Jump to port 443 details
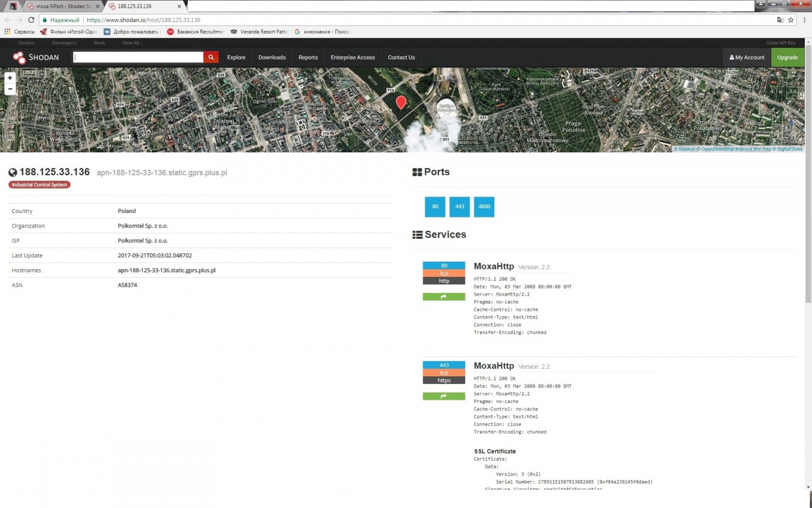This screenshot has width=812, height=508. click(x=459, y=207)
